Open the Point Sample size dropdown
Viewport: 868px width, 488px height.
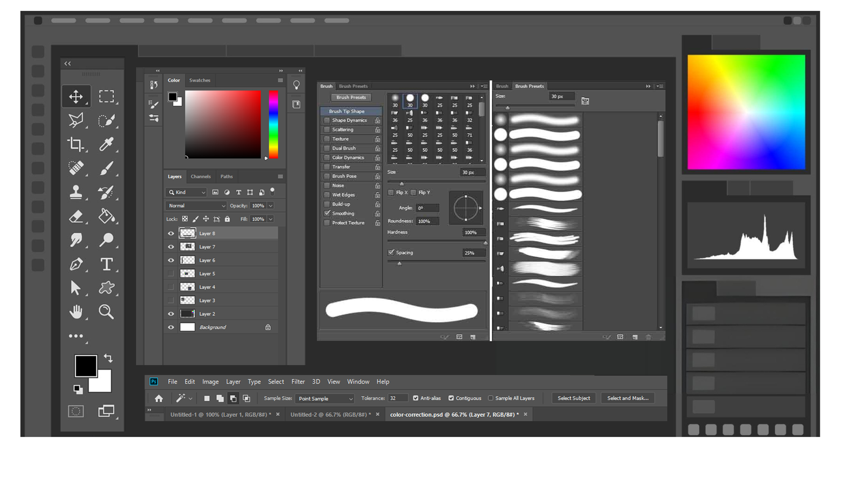click(324, 399)
